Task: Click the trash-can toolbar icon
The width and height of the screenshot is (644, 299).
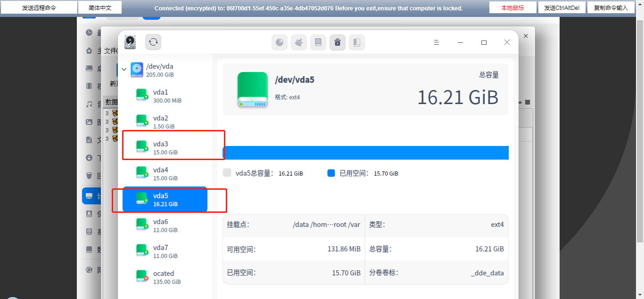Action: [338, 42]
